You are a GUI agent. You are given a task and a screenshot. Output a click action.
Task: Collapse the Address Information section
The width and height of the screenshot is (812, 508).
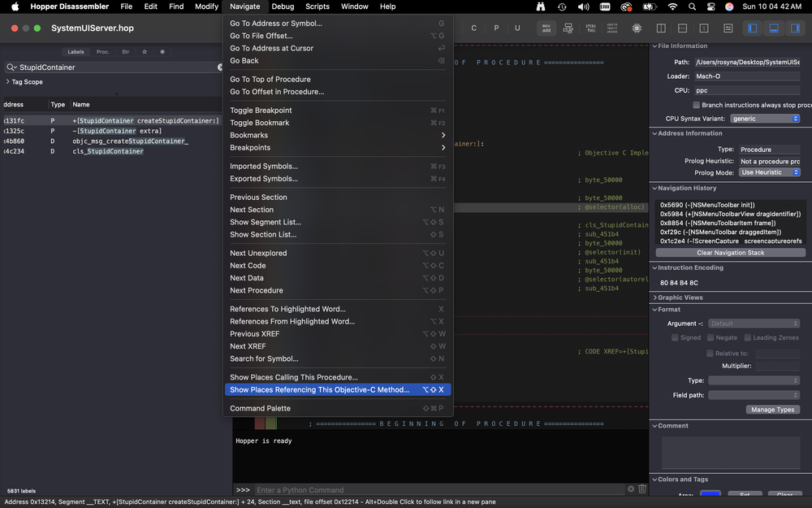coord(654,133)
